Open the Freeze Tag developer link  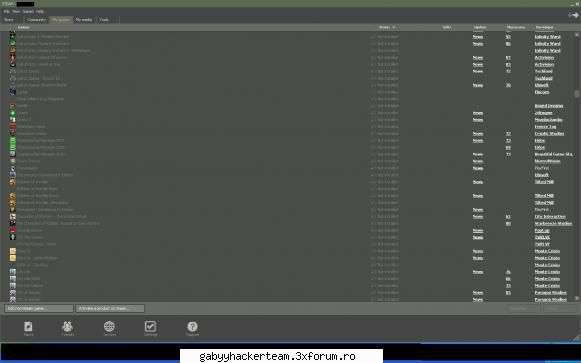[x=545, y=126]
